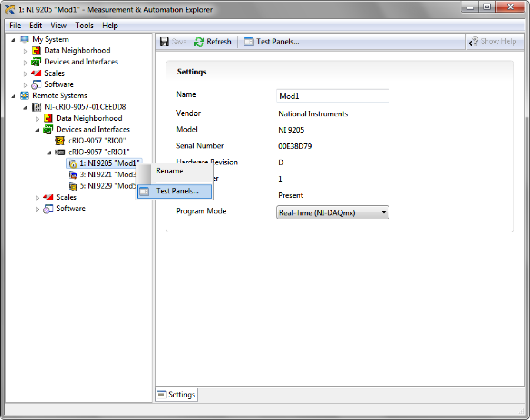This screenshot has width=530, height=420.
Task: Choose Rename in the context menu
Action: click(175, 171)
